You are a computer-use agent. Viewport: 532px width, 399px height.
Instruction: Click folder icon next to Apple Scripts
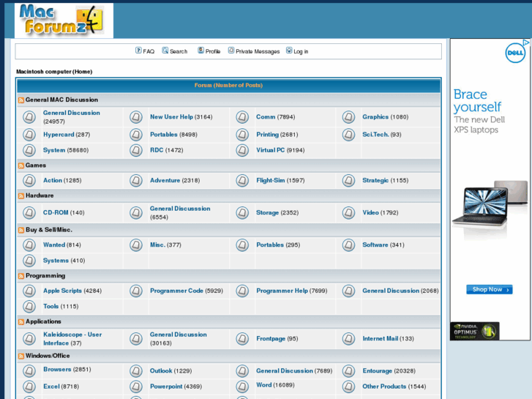point(29,291)
